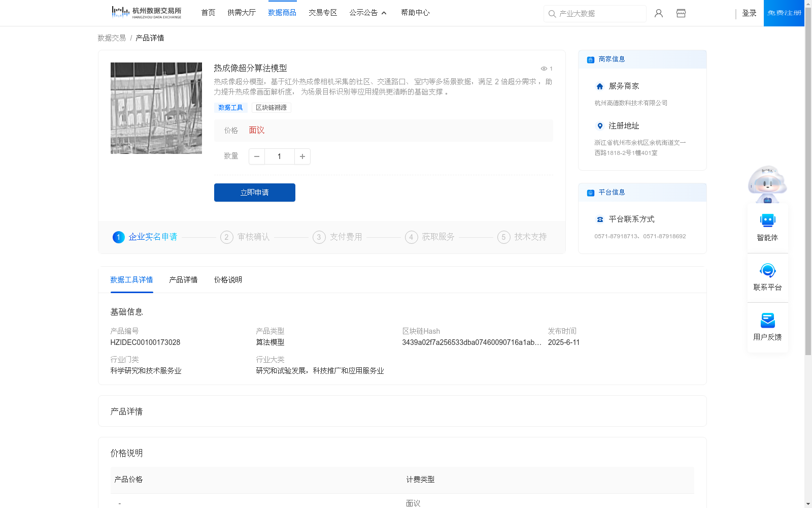Click the 面议 price value in red
The width and height of the screenshot is (812, 508).
coord(257,131)
